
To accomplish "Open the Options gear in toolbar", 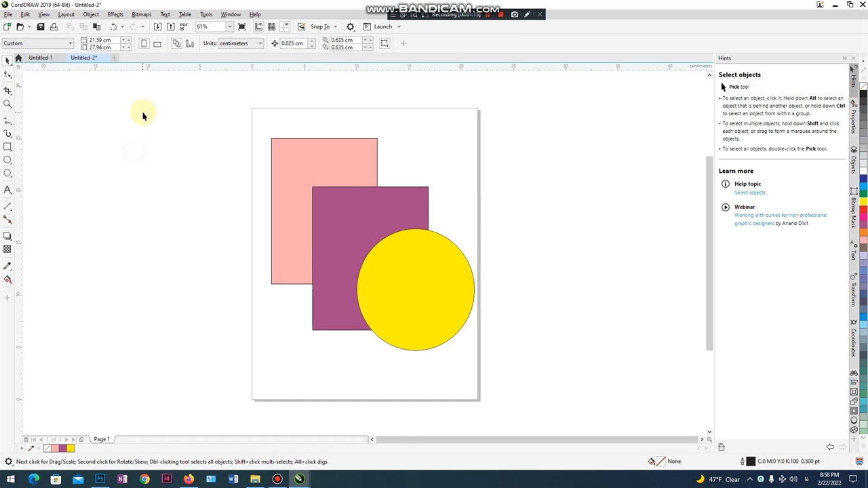I will [x=351, y=26].
